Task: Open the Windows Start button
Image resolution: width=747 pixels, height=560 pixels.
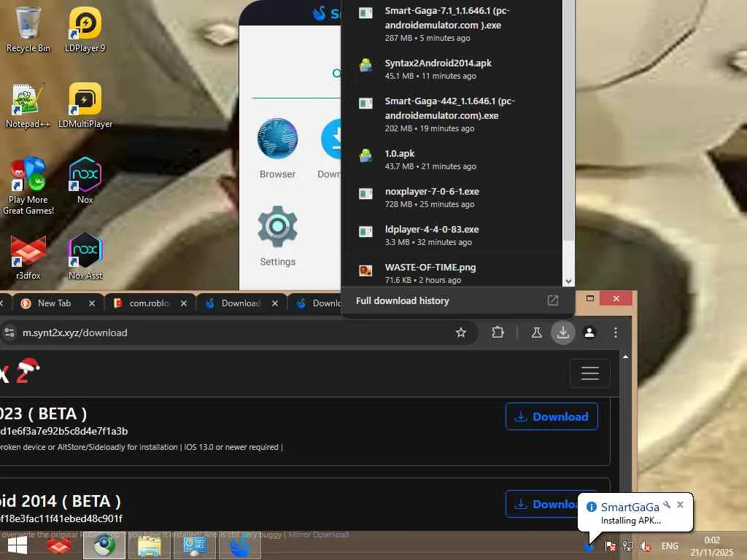Action: pyautogui.click(x=18, y=545)
